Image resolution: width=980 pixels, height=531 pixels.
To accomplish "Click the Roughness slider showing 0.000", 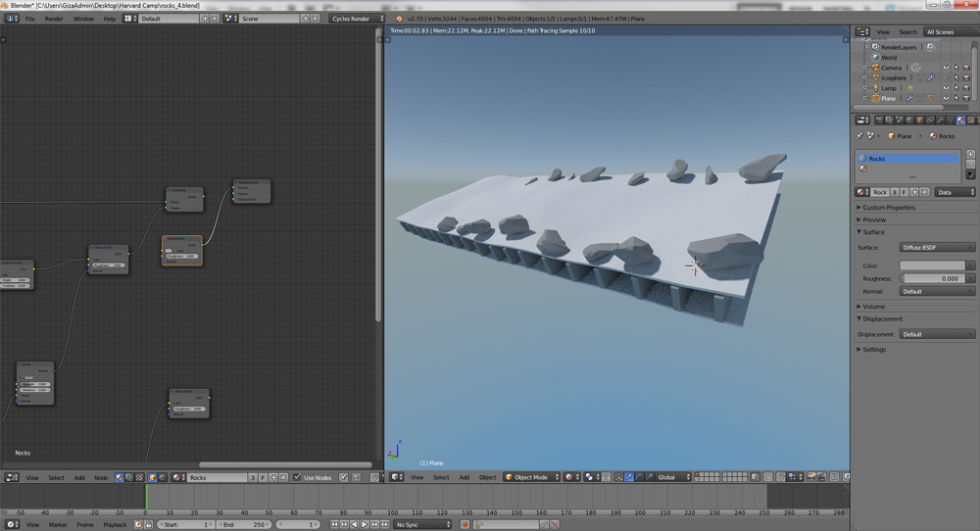I will point(933,278).
